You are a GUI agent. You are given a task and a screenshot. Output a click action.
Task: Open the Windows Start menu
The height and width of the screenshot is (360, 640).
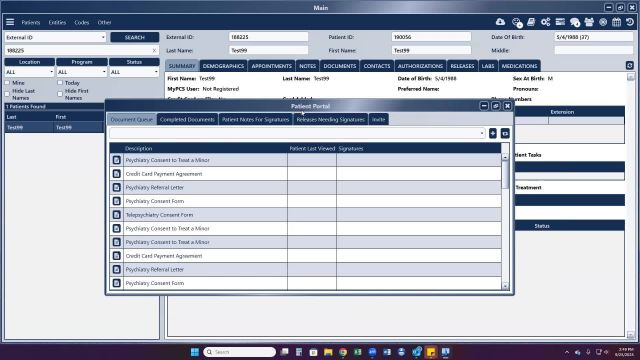(195, 352)
